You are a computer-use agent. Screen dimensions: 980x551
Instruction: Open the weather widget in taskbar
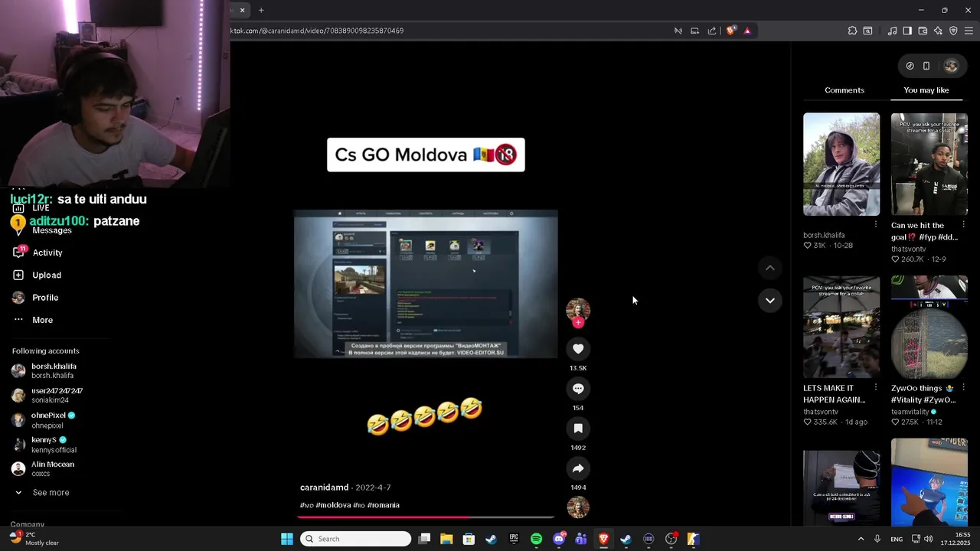tap(34, 539)
